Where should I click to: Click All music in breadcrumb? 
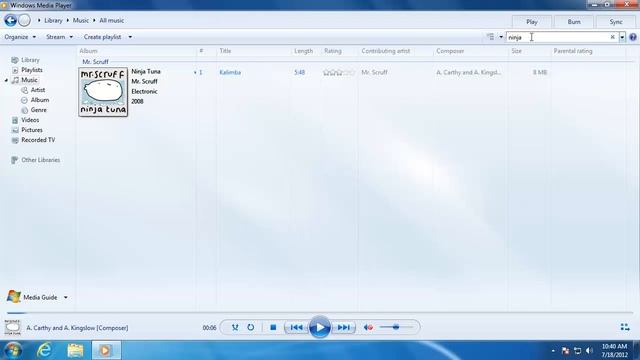[x=111, y=20]
